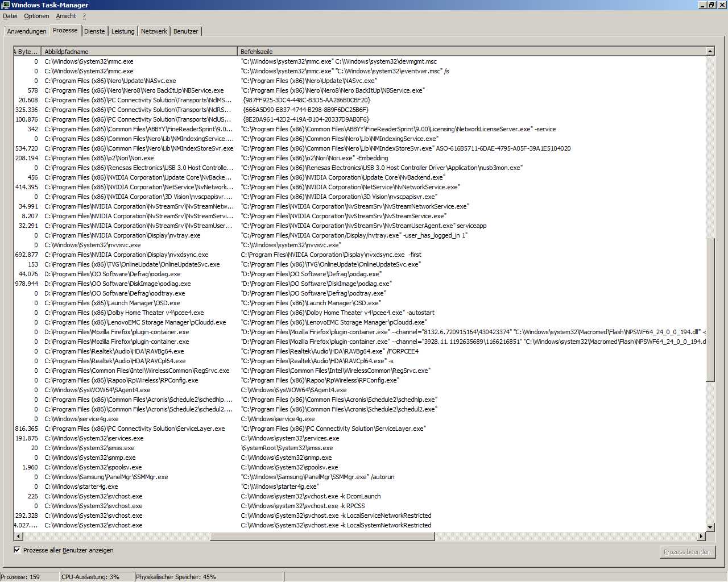The height and width of the screenshot is (582, 728).
Task: Select the Launch Manager OSD.exe path
Action: 113,303
